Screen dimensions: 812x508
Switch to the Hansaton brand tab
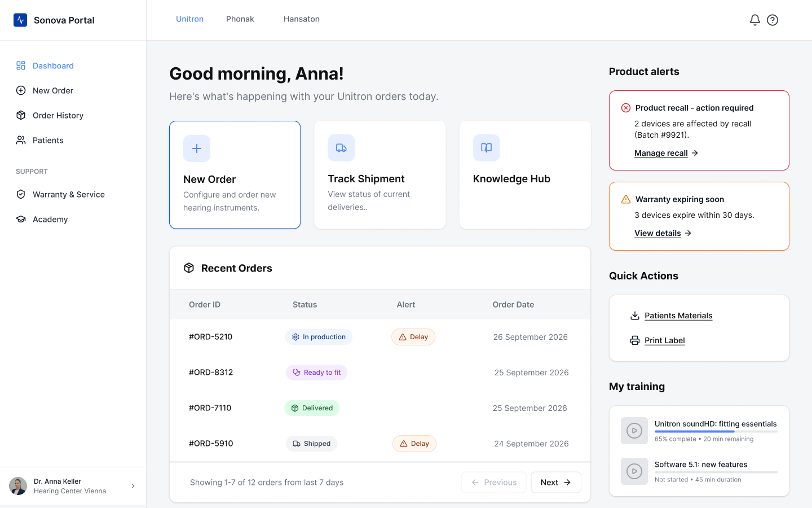[302, 19]
